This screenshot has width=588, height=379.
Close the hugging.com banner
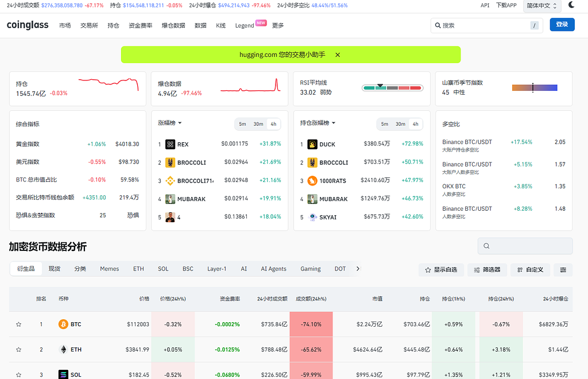pyautogui.click(x=338, y=55)
